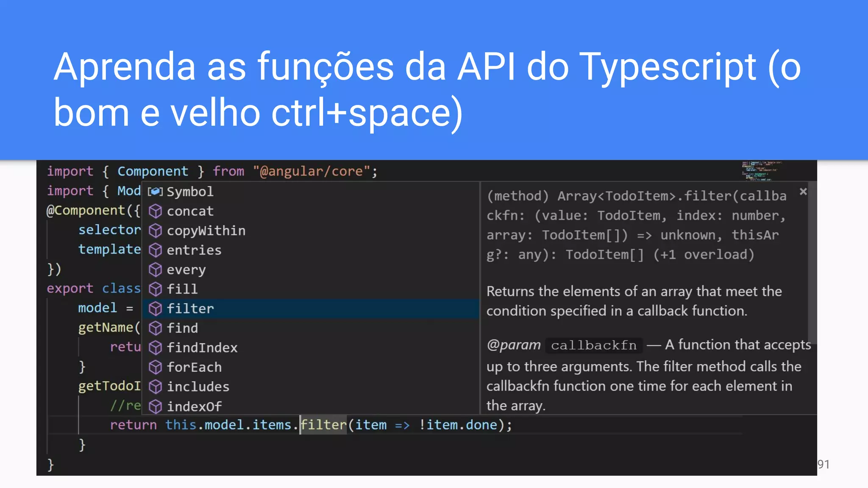The image size is (868, 488).
Task: Click the fill method cube icon
Action: tap(156, 289)
